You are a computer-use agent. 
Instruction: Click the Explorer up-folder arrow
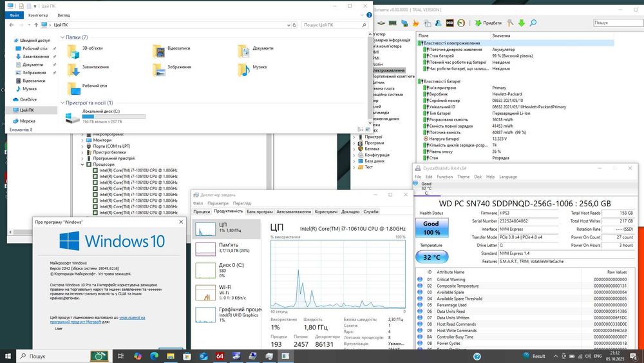[36, 25]
